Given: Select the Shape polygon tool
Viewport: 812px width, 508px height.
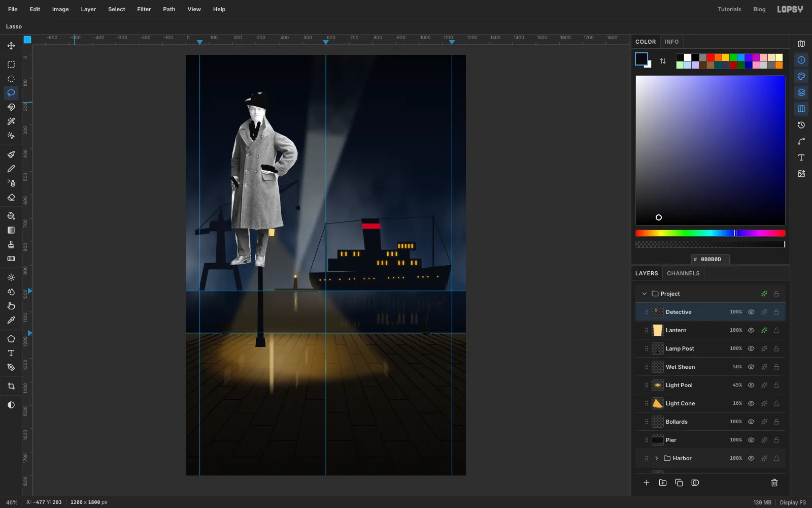Looking at the screenshot, I should point(11,339).
